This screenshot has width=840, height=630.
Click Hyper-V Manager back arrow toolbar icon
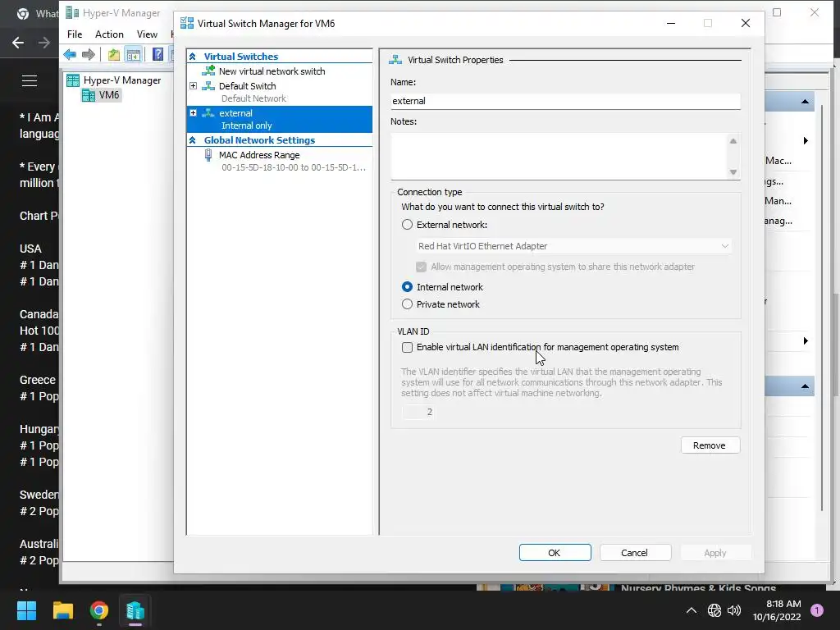[x=70, y=54]
